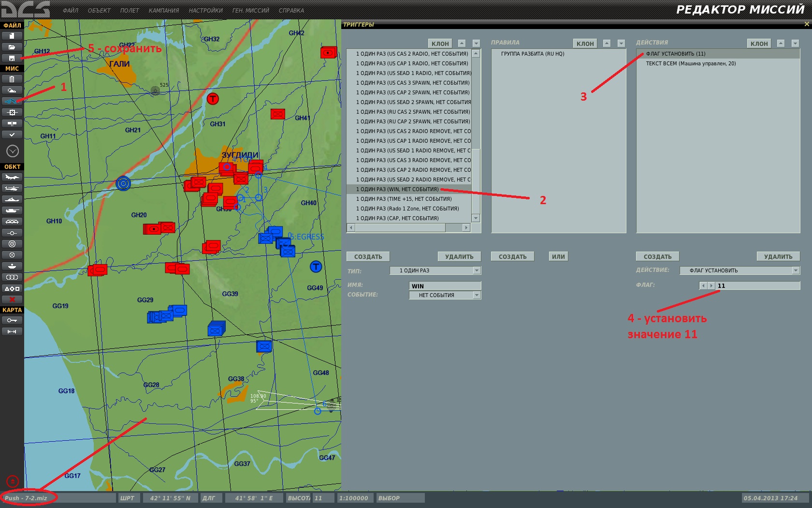The width and height of the screenshot is (812, 508).
Task: Click the ИЛИ button
Action: (x=558, y=256)
